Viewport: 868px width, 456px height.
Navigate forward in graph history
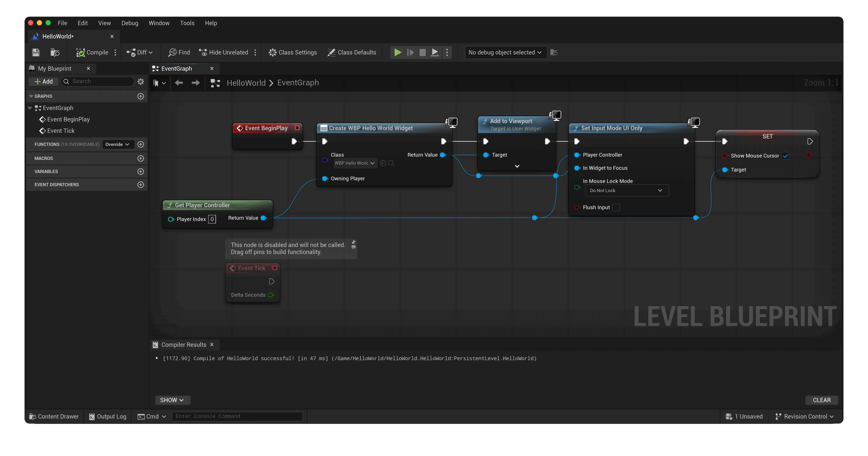(196, 83)
